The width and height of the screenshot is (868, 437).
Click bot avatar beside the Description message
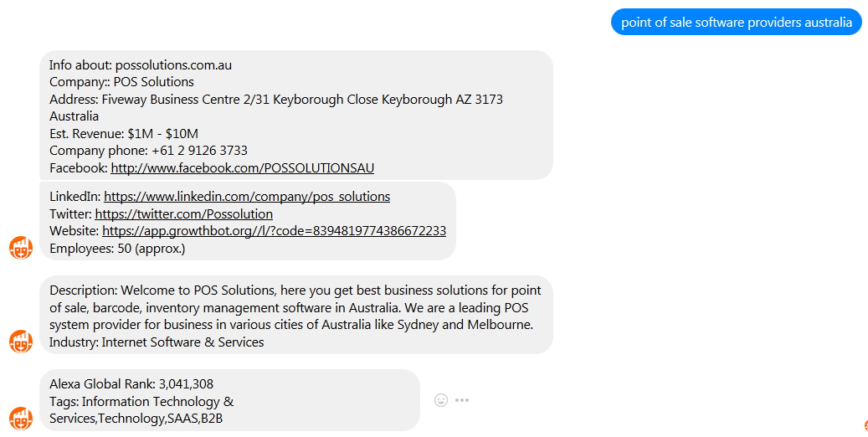21,342
